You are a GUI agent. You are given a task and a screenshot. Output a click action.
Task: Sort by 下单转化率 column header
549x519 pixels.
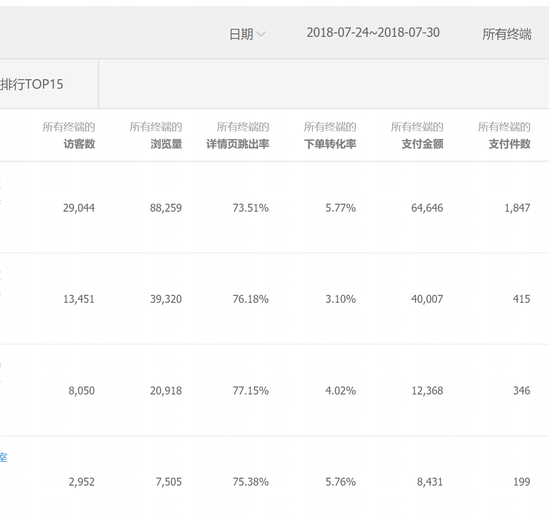(330, 144)
